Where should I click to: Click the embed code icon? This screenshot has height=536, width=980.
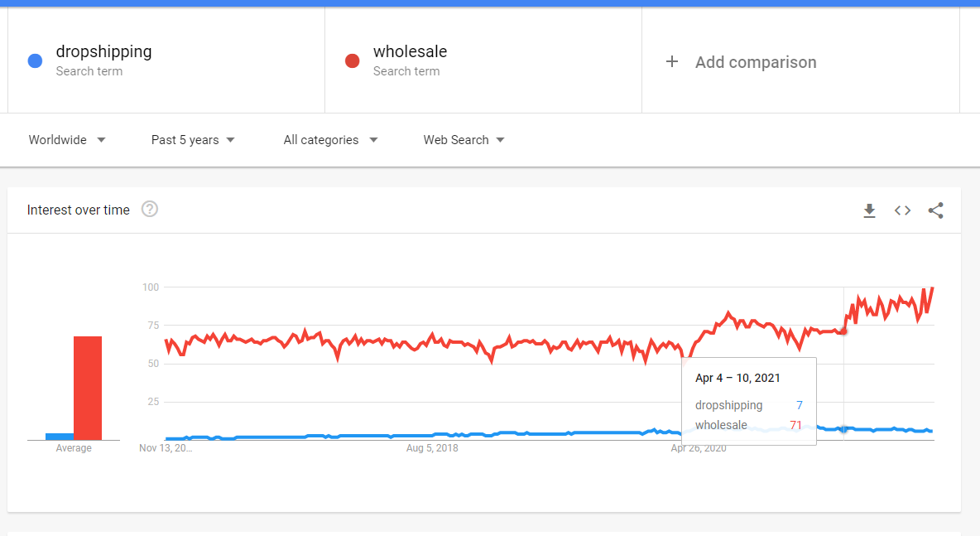pyautogui.click(x=902, y=210)
